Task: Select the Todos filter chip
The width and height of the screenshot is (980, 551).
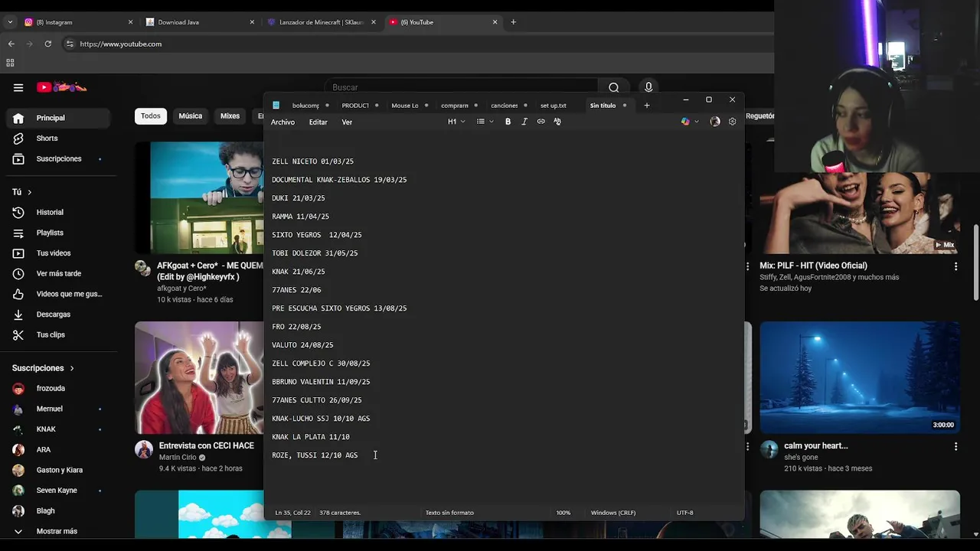Action: pyautogui.click(x=151, y=116)
